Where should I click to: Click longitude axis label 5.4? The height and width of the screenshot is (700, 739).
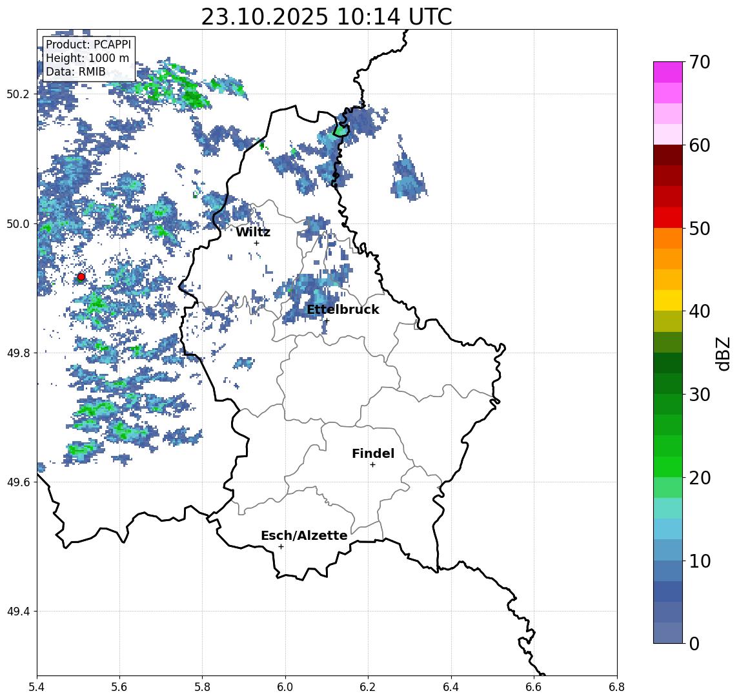[x=37, y=687]
